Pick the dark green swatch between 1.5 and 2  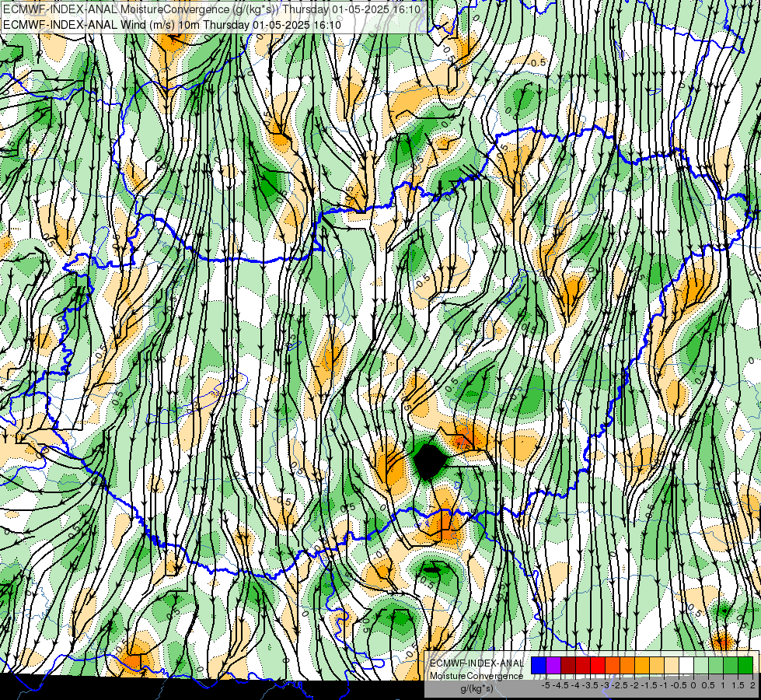(745, 666)
